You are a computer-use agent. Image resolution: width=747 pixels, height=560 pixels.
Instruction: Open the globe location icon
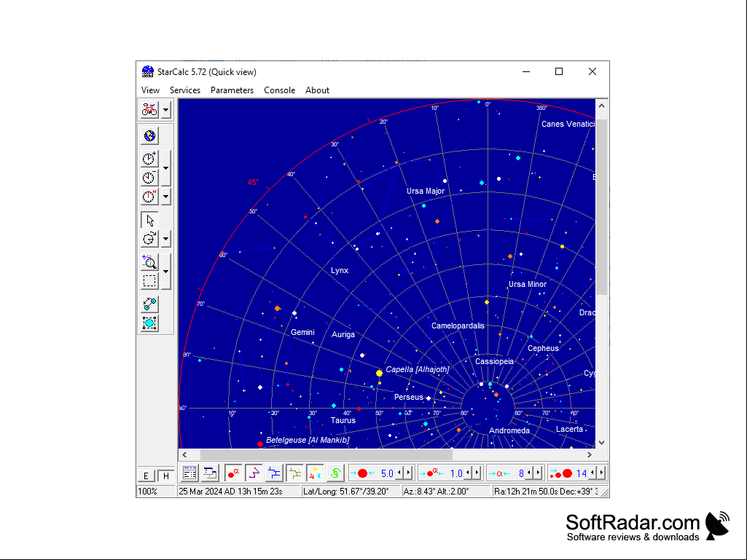149,135
